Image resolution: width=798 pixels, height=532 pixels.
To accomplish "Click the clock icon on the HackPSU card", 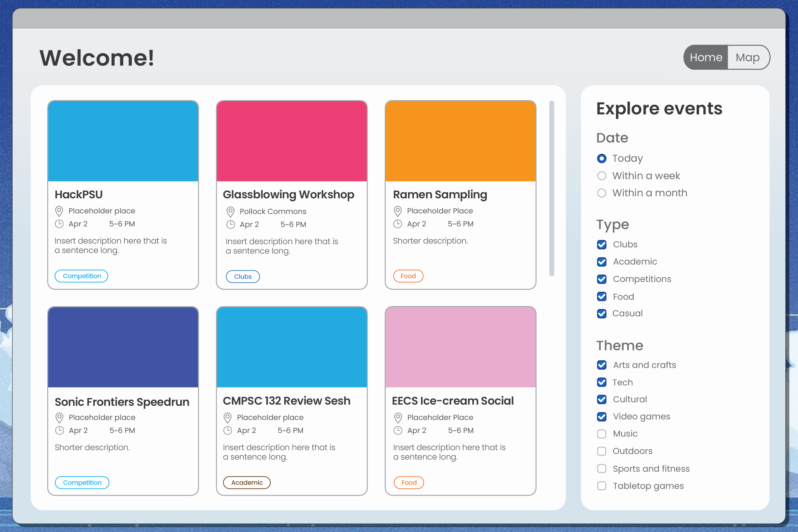I will tap(59, 224).
